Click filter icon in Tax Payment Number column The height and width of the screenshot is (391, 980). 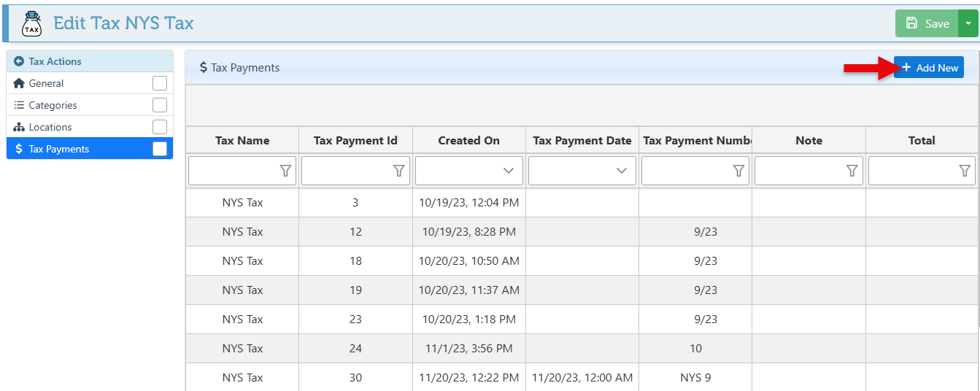[x=738, y=170]
